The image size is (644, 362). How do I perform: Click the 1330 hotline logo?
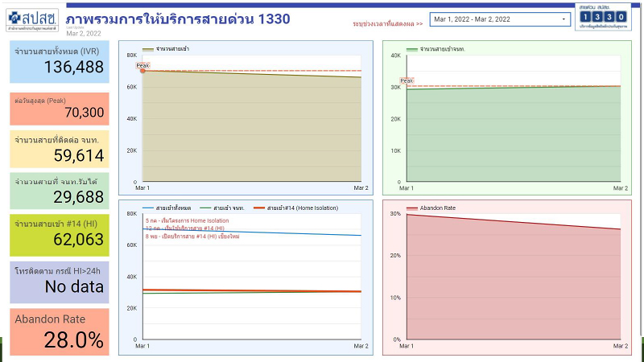tap(603, 17)
